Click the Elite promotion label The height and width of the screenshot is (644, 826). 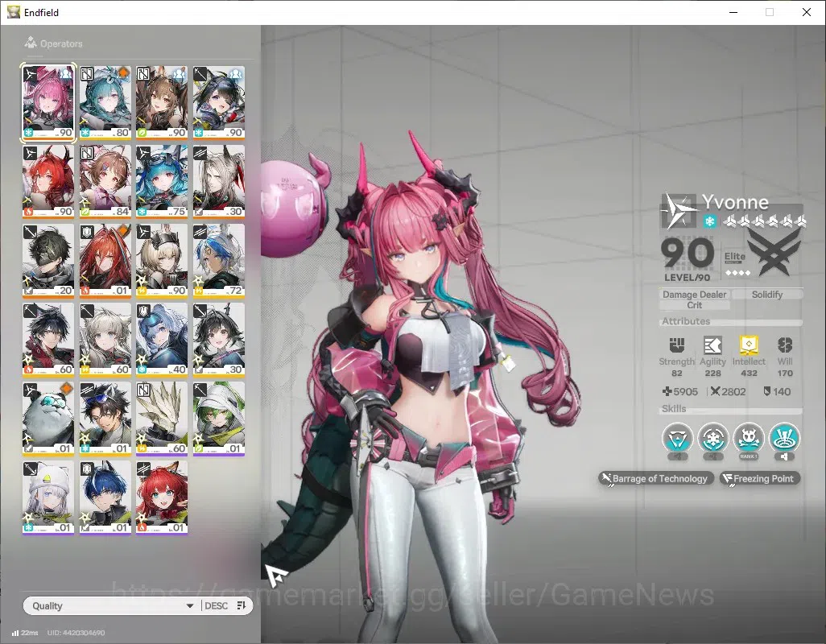tap(734, 258)
